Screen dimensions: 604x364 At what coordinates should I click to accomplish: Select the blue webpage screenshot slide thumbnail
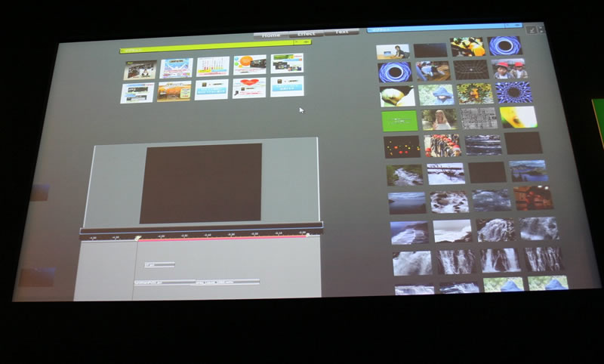point(137,93)
